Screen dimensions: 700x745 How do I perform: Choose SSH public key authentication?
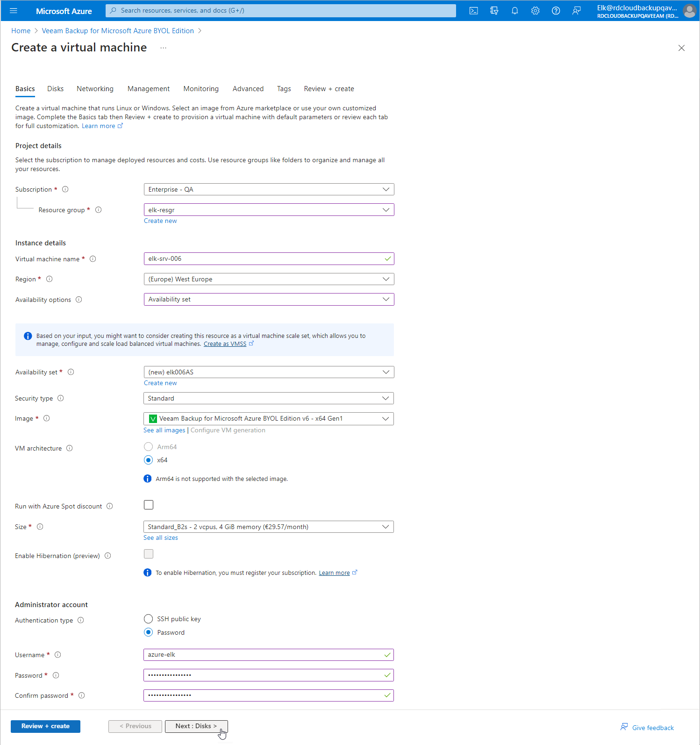tap(148, 619)
